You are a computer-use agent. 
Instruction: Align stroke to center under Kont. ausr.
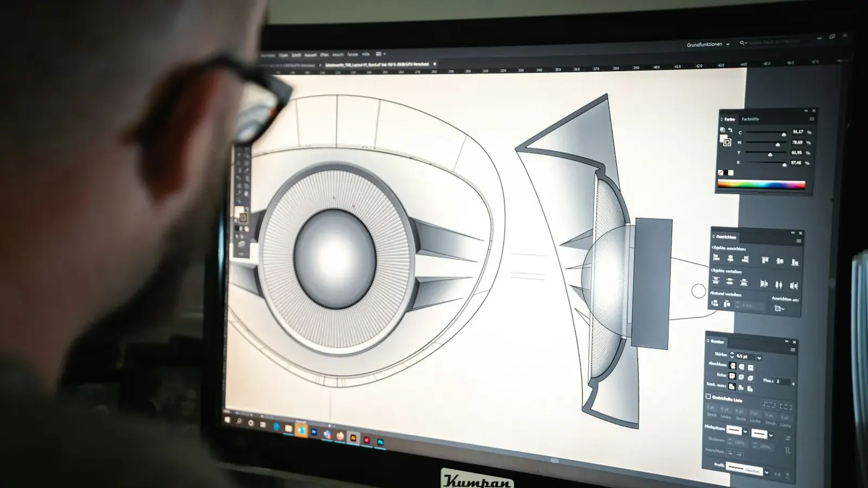tap(732, 386)
